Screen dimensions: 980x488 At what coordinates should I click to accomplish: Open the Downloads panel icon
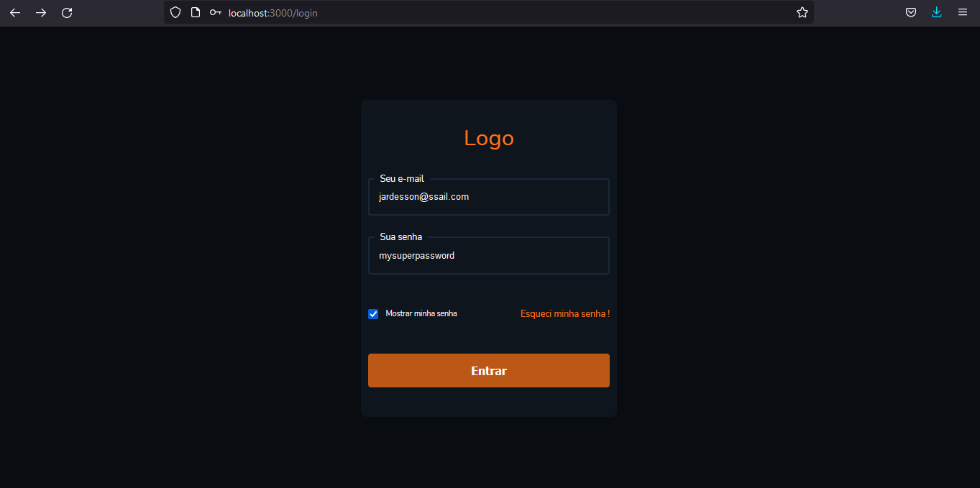(936, 12)
